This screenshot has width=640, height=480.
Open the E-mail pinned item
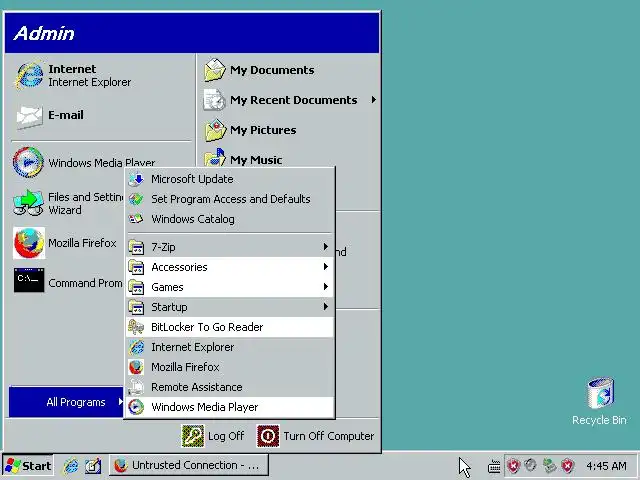click(x=49, y=116)
